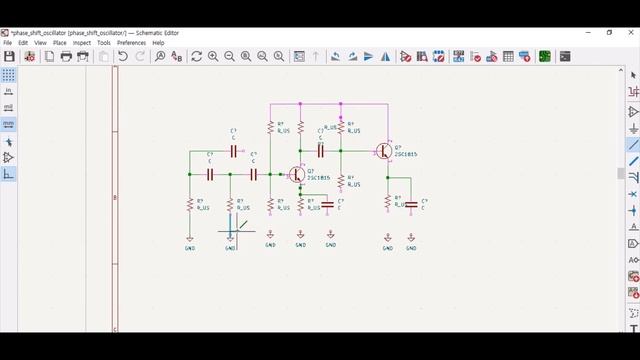Open the View menu
Viewport: 640px width, 360px height.
click(x=40, y=42)
